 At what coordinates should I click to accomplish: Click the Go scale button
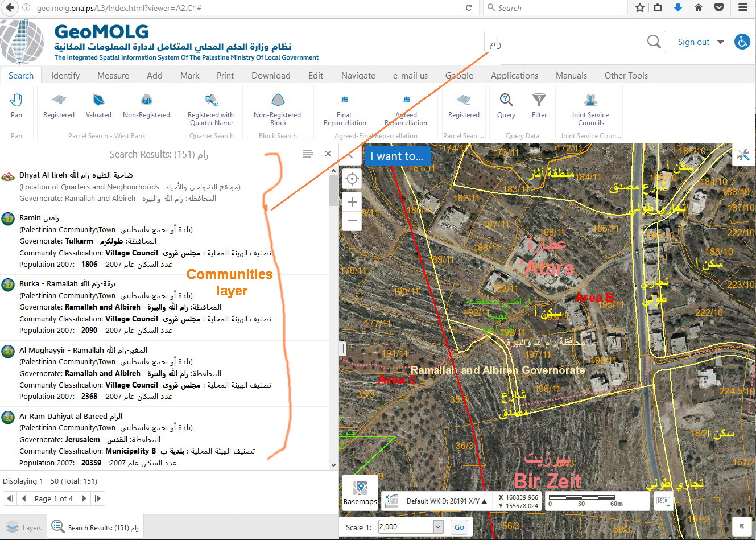[459, 527]
